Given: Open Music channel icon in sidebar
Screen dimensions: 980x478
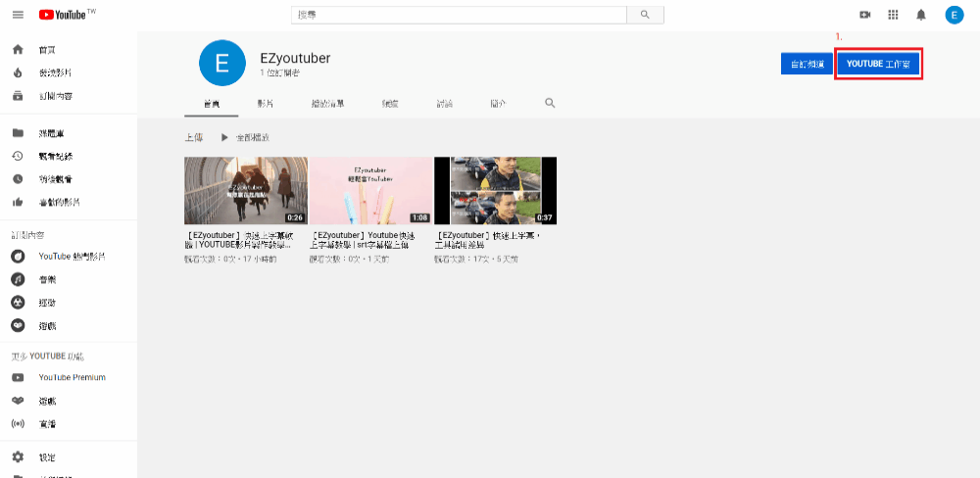Looking at the screenshot, I should 18,279.
